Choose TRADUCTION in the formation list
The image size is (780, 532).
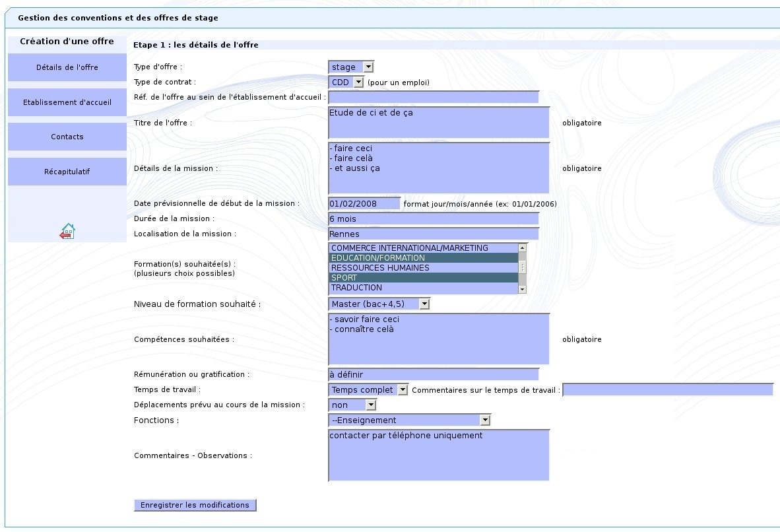coord(422,288)
